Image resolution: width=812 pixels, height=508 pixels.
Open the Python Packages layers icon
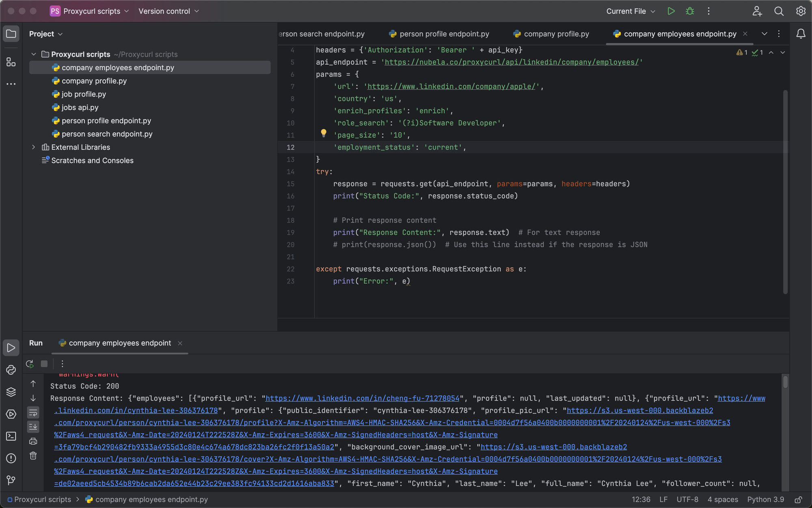[x=11, y=392]
